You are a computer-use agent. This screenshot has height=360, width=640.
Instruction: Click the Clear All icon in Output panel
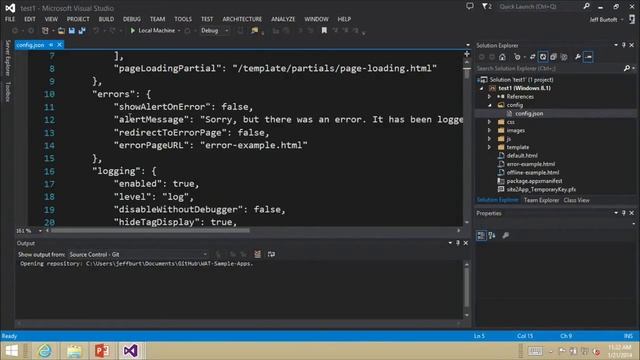(x=258, y=254)
